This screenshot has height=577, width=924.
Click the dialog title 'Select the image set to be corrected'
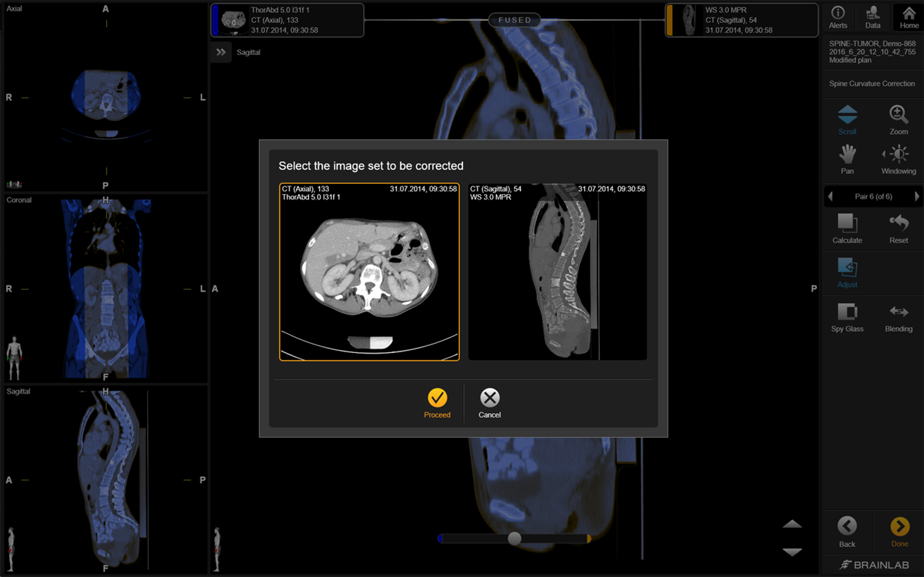click(x=371, y=166)
